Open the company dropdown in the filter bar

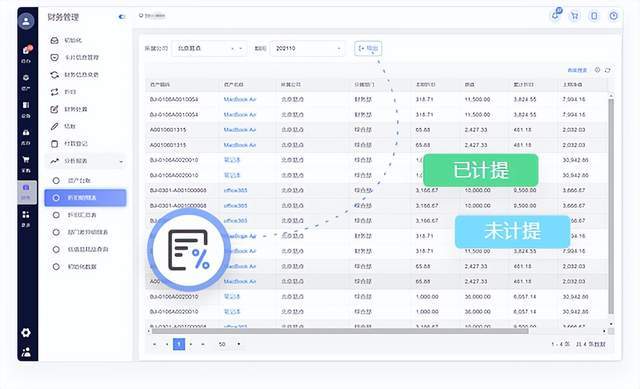209,49
